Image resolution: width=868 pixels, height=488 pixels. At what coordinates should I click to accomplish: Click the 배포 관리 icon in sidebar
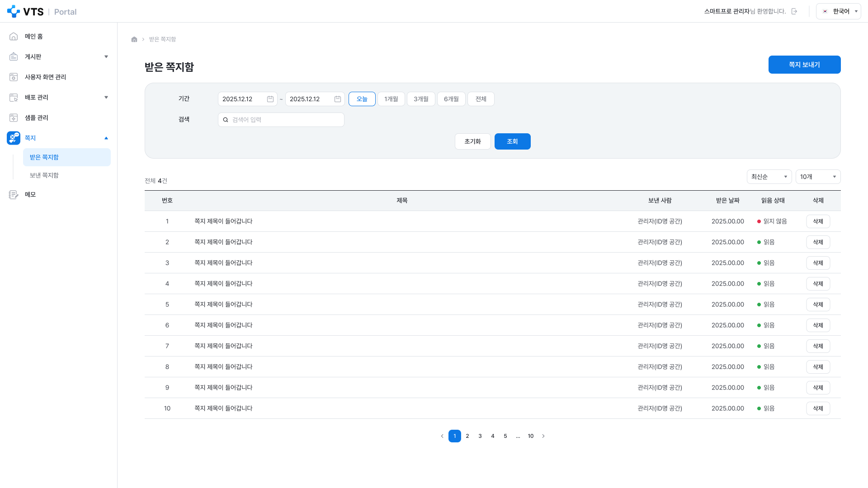click(14, 97)
